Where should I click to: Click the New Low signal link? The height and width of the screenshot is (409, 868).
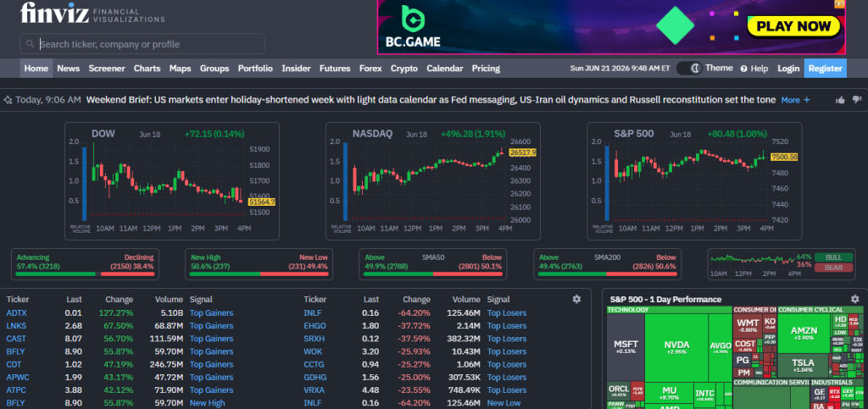click(504, 403)
